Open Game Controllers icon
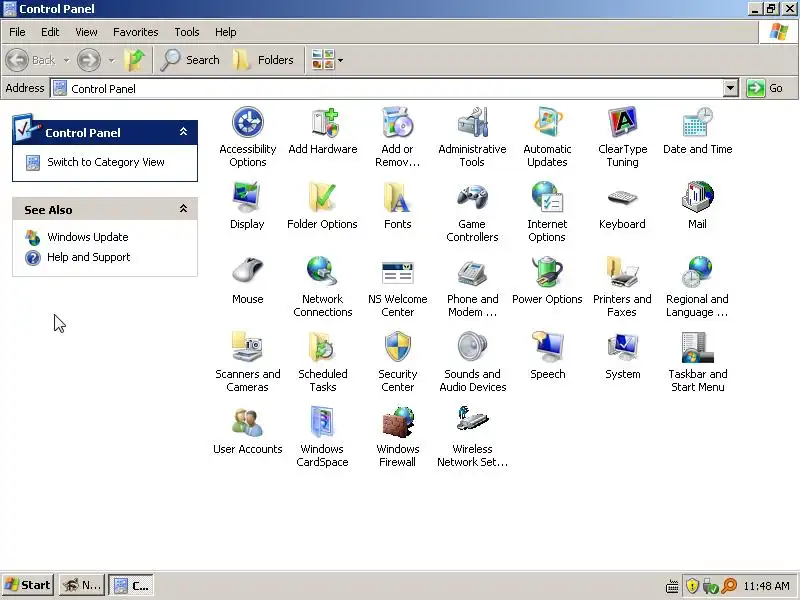Screen dimensions: 800x600 pos(472,198)
